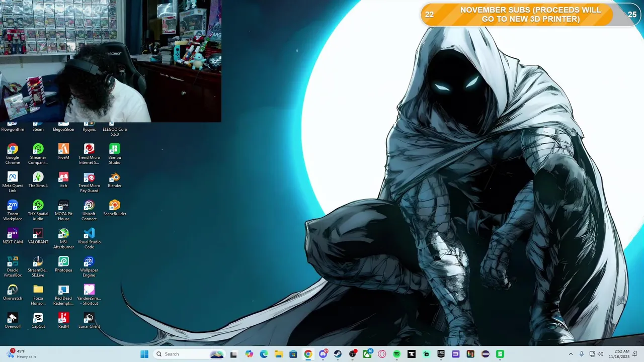Open the Oracle VirtualBox shortcut
The width and height of the screenshot is (644, 362).
click(x=13, y=266)
